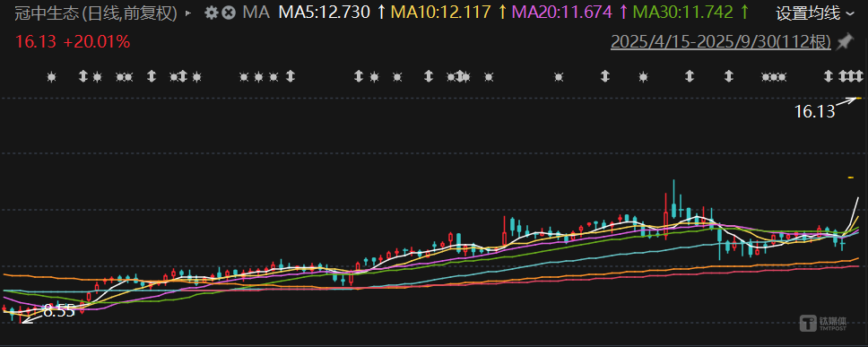Click the arrow pointing to the 16.13 high
This screenshot has height=347, width=868.
(x=846, y=102)
